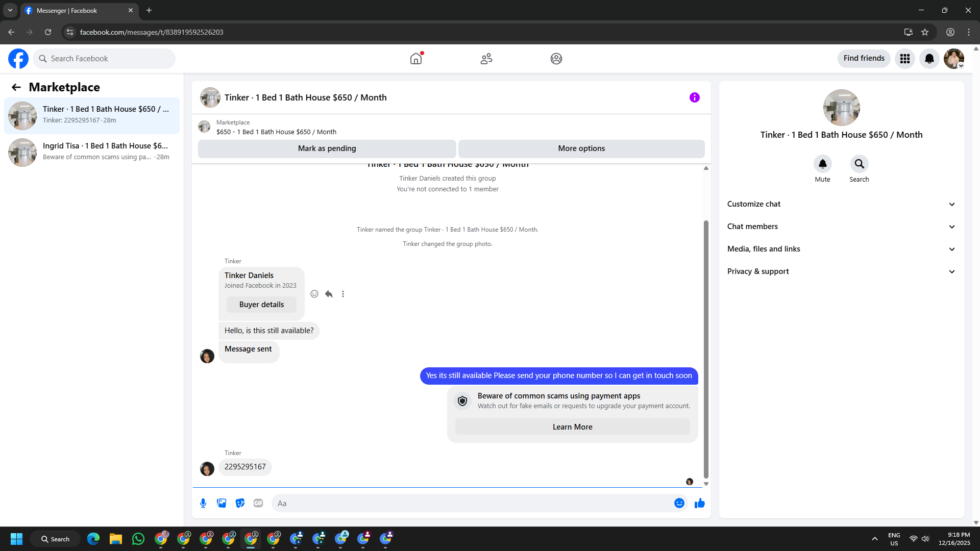Reload the page in browser

(48, 32)
